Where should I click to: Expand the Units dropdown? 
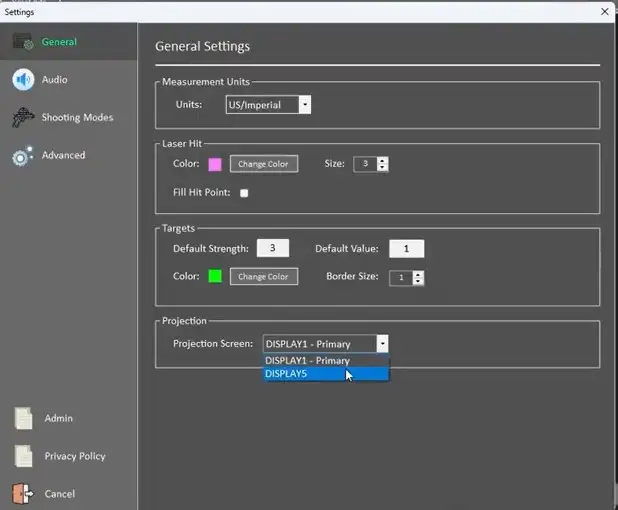tap(304, 105)
